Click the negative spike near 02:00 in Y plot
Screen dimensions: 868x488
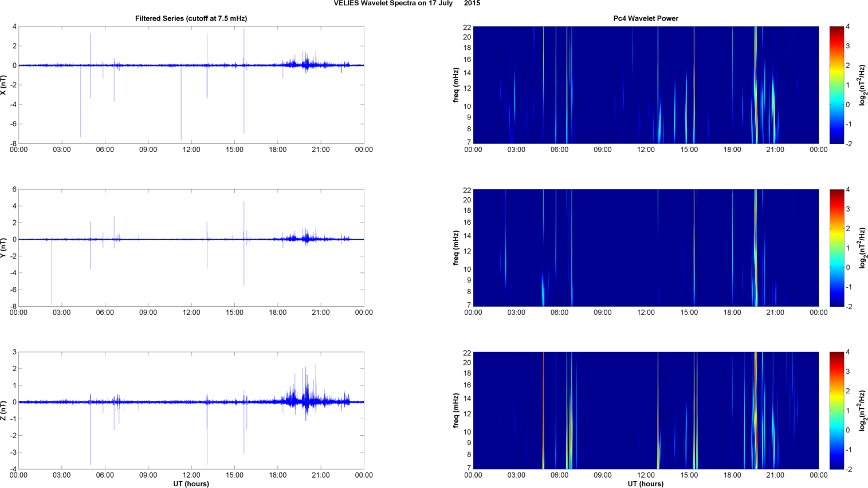click(52, 281)
